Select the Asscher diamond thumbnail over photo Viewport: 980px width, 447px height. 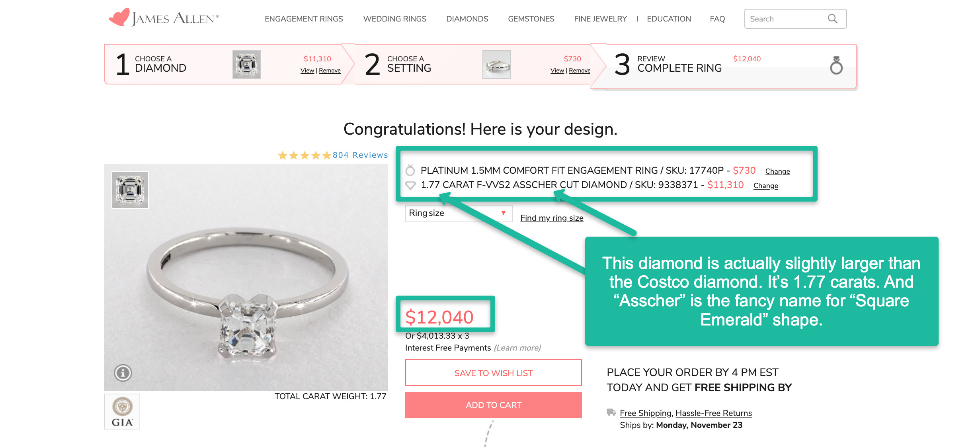pyautogui.click(x=130, y=190)
